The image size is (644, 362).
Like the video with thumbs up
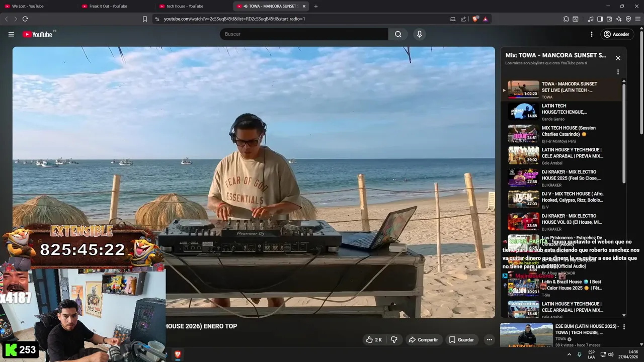coord(374,340)
